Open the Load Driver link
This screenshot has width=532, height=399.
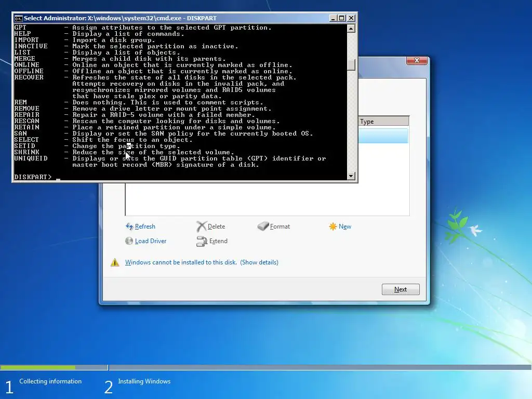(151, 241)
